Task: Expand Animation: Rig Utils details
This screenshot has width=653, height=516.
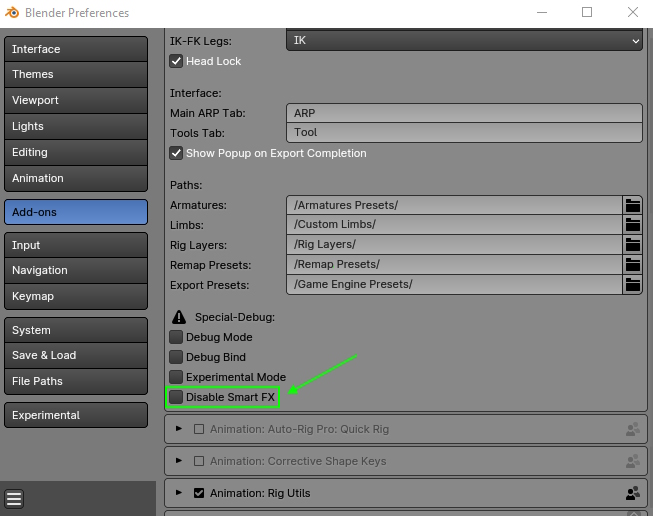Action: tap(179, 493)
